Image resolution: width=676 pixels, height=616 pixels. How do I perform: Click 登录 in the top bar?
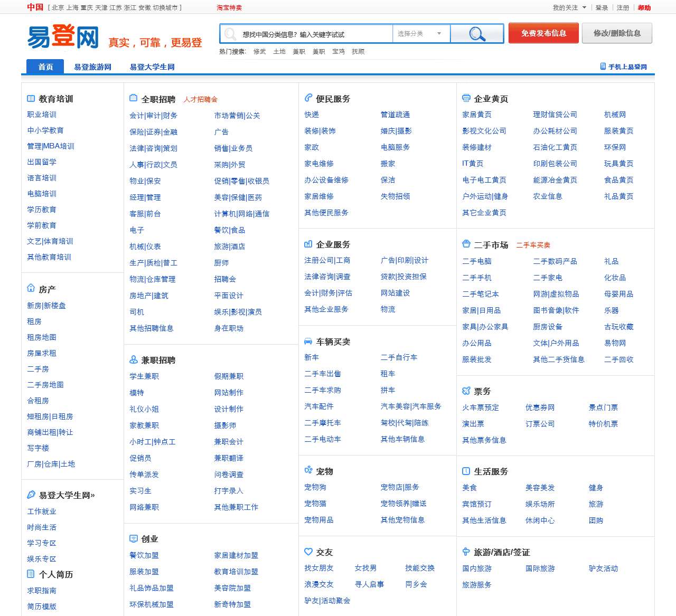pyautogui.click(x=602, y=8)
